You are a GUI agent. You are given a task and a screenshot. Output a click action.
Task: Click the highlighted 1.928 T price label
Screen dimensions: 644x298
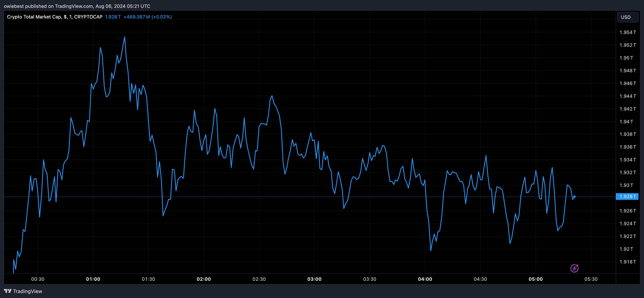(627, 196)
